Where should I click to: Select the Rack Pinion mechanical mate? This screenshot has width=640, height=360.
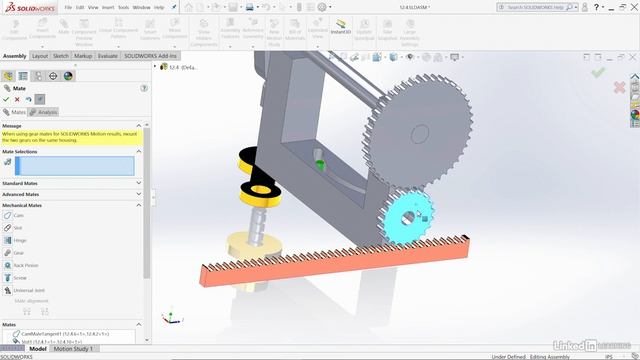pyautogui.click(x=20, y=265)
